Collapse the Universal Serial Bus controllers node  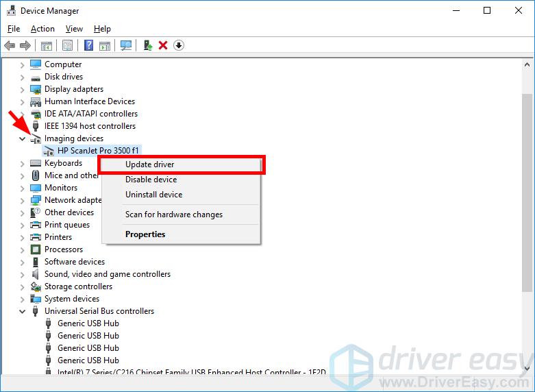(22, 311)
